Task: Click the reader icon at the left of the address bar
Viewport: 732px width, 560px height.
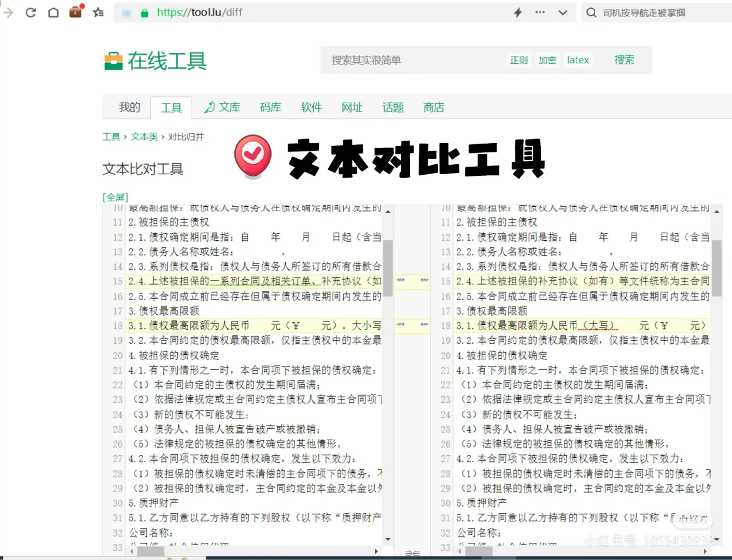Action: click(126, 12)
